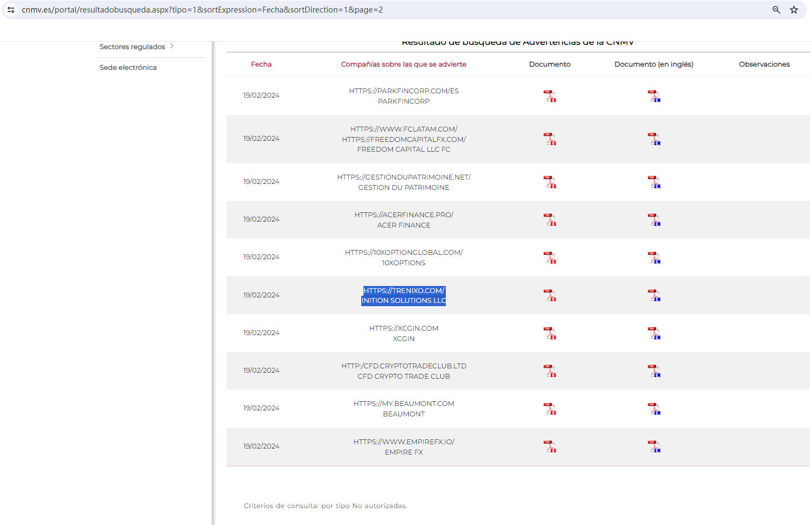View site information icon in address bar
The height and width of the screenshot is (525, 812).
pos(11,10)
